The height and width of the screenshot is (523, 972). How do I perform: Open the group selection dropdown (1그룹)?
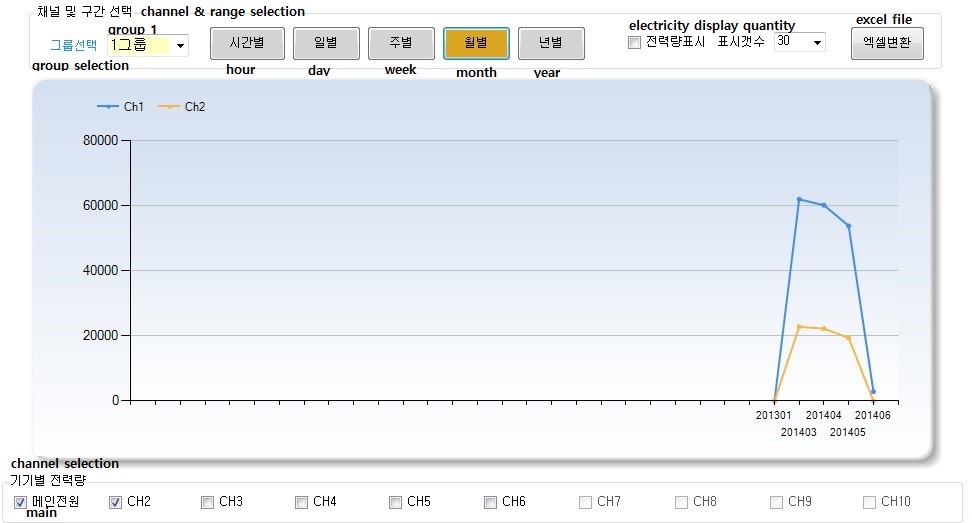click(x=180, y=45)
